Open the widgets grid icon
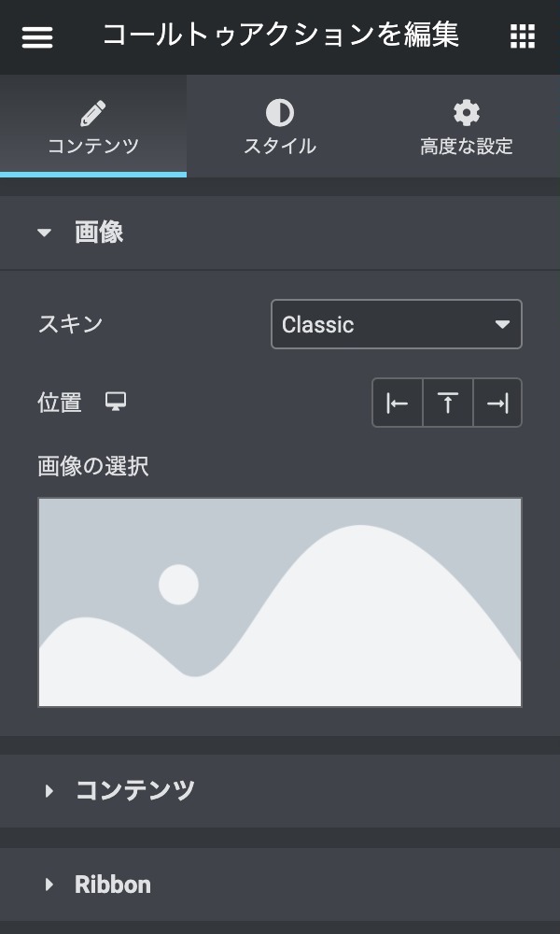 coord(523,36)
